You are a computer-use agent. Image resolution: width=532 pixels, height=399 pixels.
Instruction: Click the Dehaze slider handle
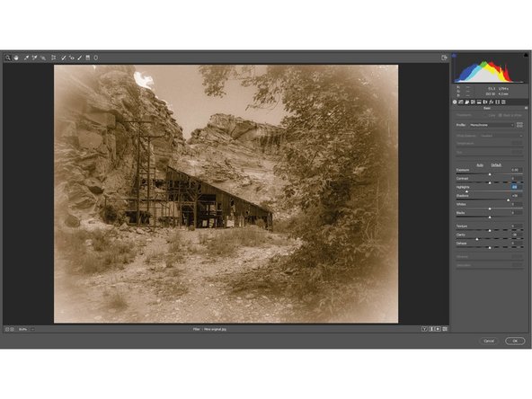[x=490, y=248]
